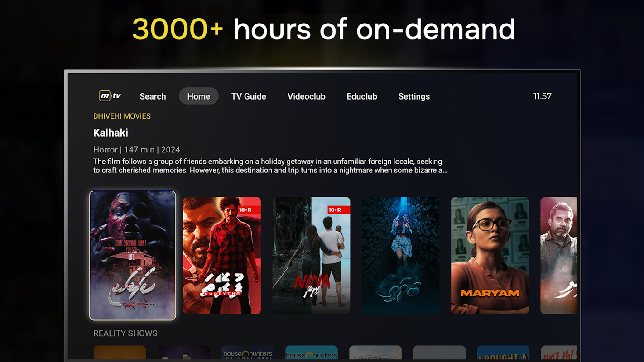644x362 pixels.
Task: Open the Search tab
Action: click(x=153, y=96)
